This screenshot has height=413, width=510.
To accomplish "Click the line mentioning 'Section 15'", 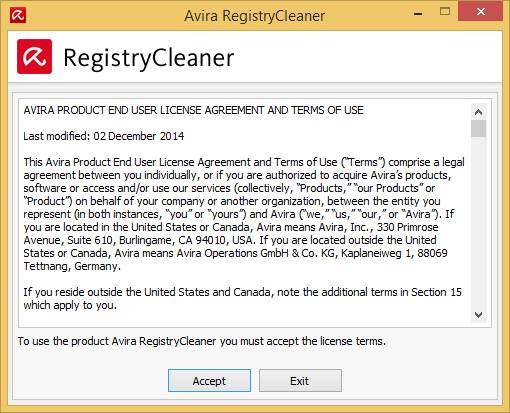I will 242,292.
